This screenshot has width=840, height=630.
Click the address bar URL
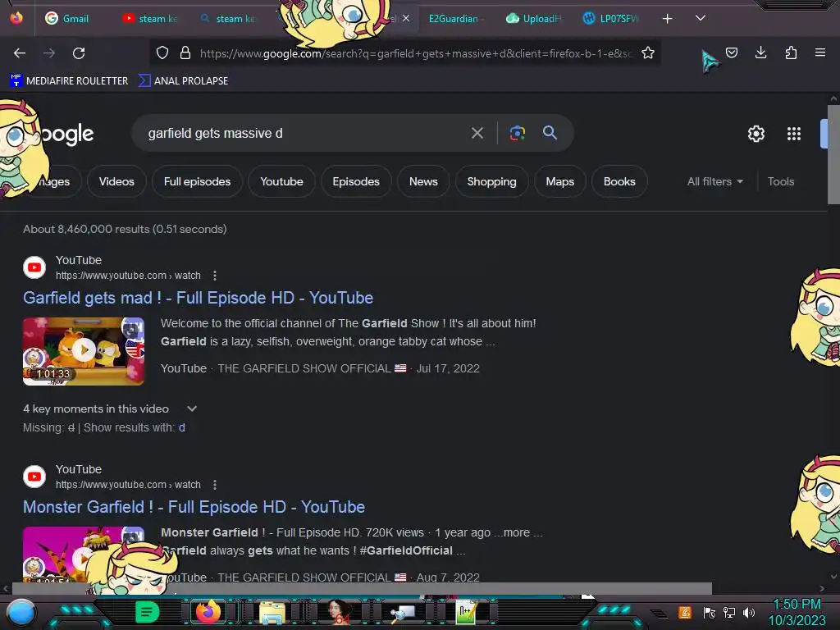coord(415,53)
